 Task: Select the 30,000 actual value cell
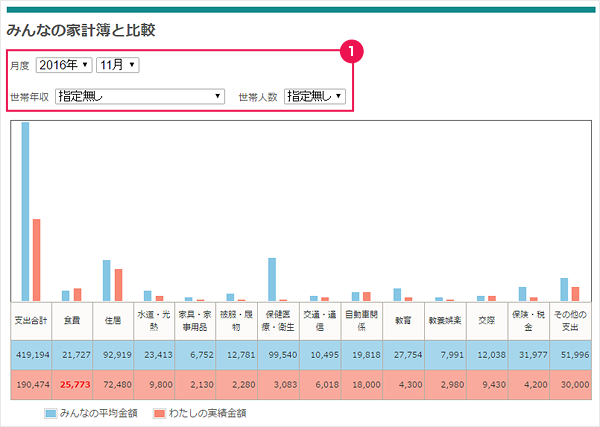[x=569, y=386]
